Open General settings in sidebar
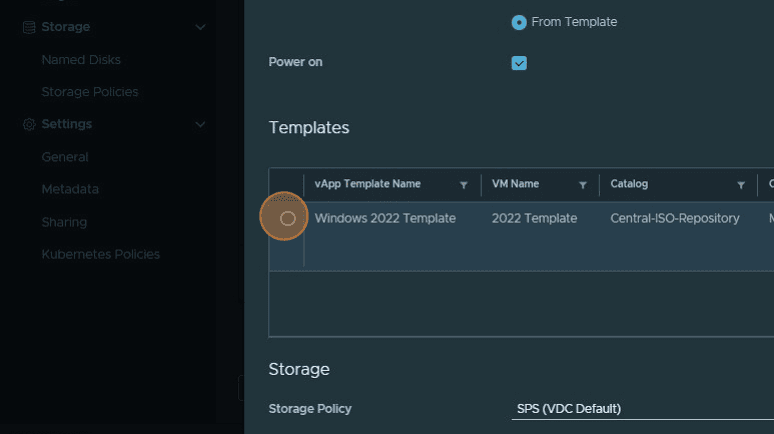Image resolution: width=774 pixels, height=434 pixels. (x=65, y=157)
